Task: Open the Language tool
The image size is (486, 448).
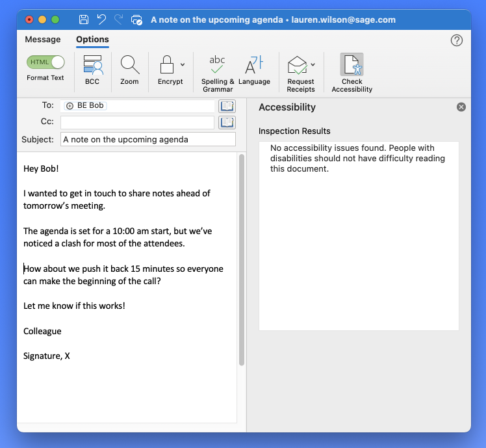Action: tap(254, 66)
